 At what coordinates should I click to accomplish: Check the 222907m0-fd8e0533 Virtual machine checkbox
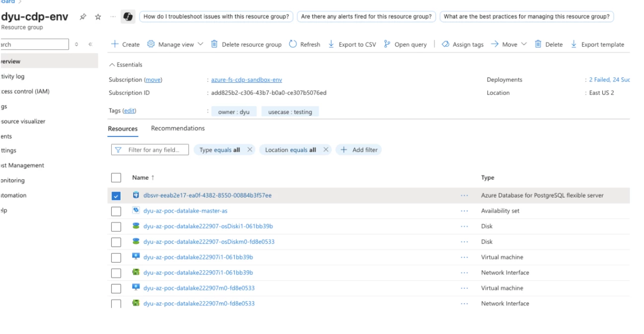point(116,288)
